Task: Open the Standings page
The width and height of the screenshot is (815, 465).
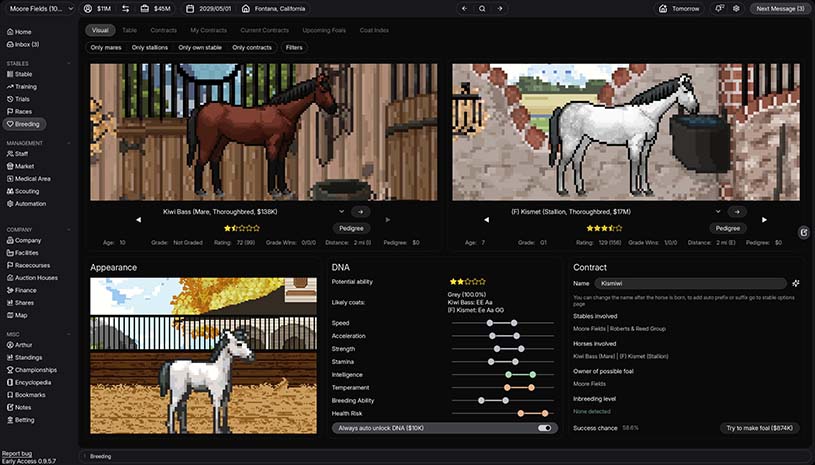Action: click(24, 357)
